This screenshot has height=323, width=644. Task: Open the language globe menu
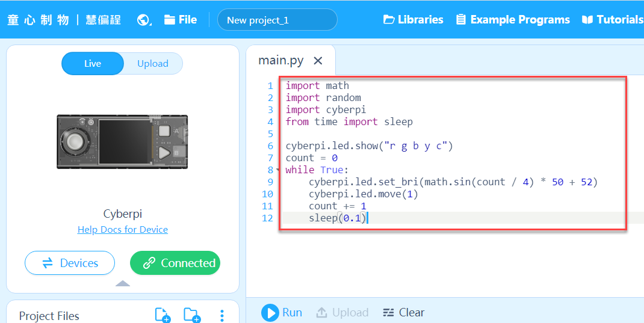tap(144, 20)
